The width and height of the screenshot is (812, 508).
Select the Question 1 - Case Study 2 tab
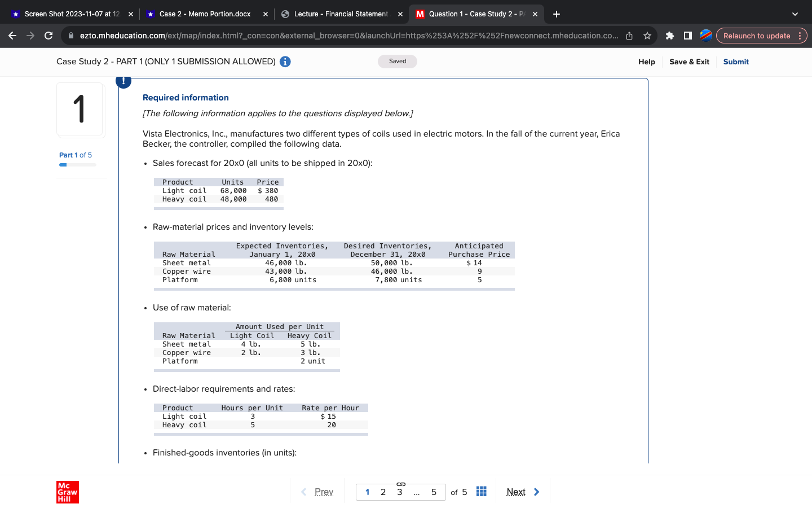pyautogui.click(x=476, y=14)
